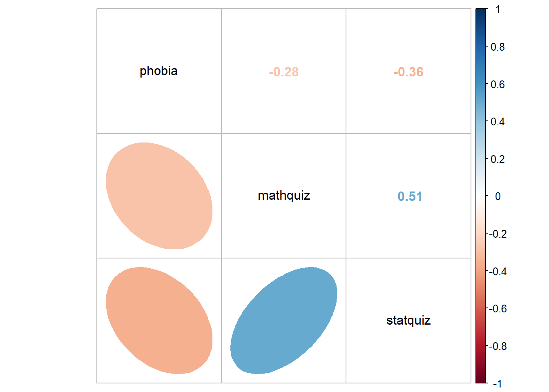Click the -0.36 correlation value
Image resolution: width=549 pixels, height=392 pixels.
click(x=408, y=72)
